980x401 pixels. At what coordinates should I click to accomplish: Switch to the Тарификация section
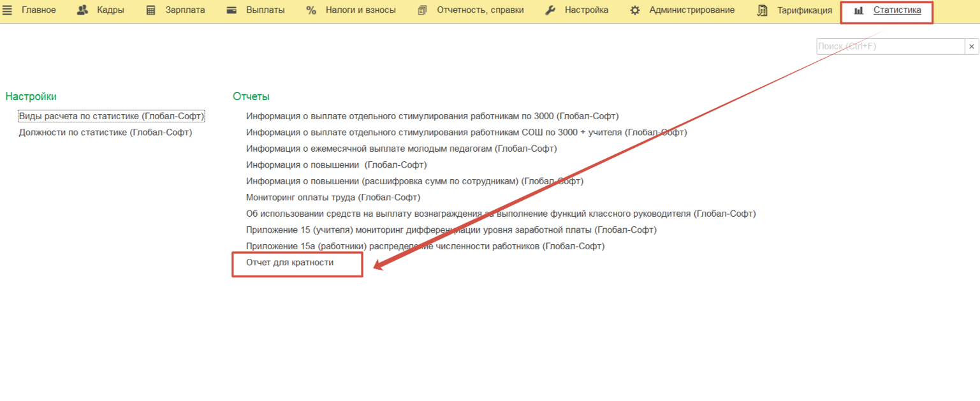(795, 10)
